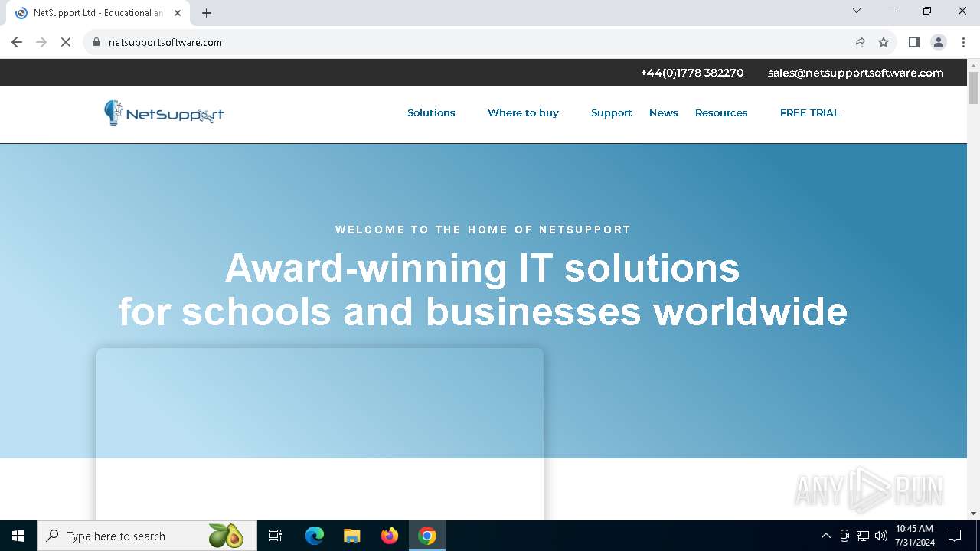Click the Chrome taskbar icon
This screenshot has width=980, height=551.
(x=427, y=536)
